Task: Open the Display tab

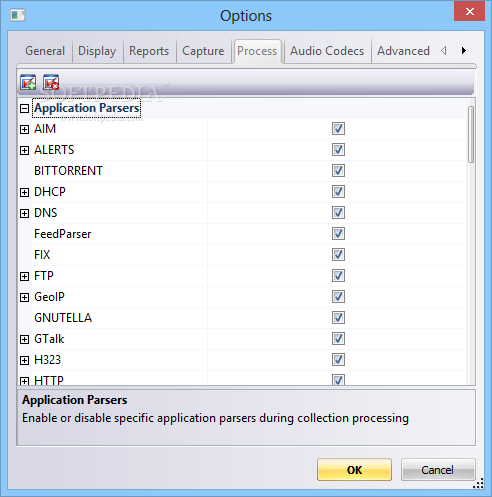Action: [97, 51]
